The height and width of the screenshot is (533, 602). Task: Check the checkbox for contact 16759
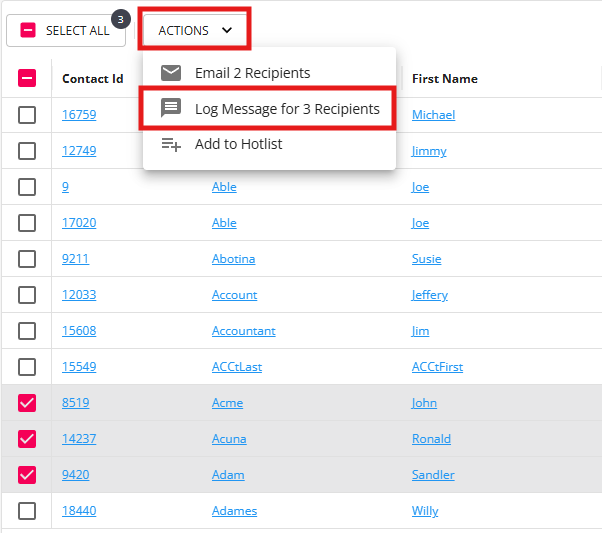coord(27,115)
